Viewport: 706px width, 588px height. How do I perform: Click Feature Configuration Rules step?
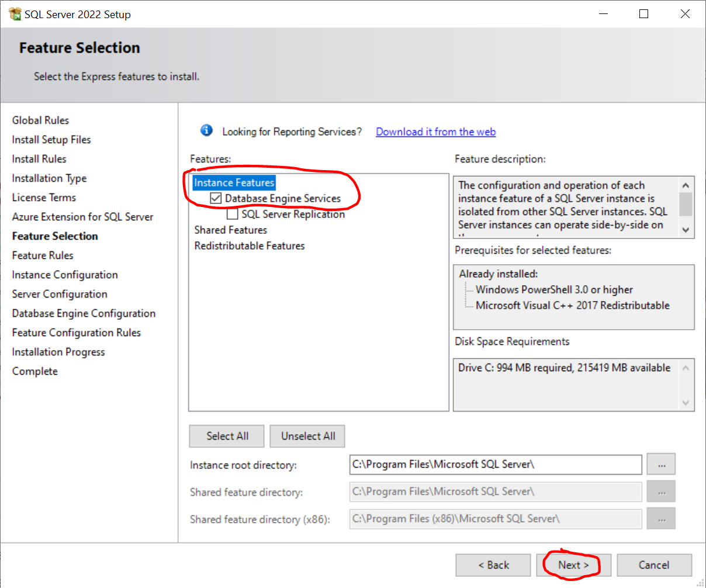click(x=77, y=333)
